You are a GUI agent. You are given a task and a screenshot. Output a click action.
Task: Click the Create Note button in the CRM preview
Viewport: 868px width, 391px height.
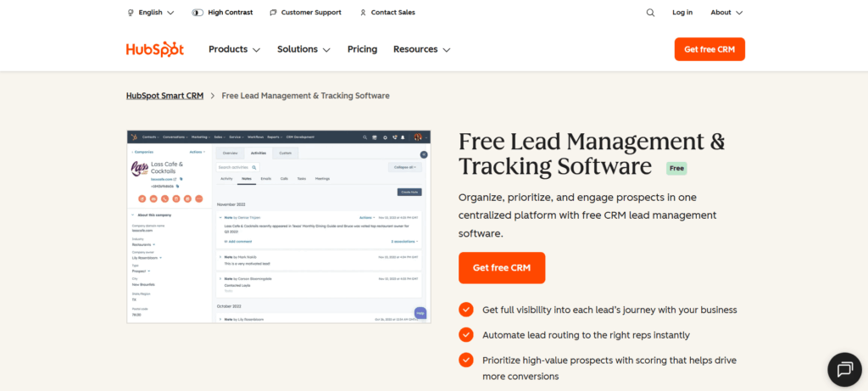409,193
